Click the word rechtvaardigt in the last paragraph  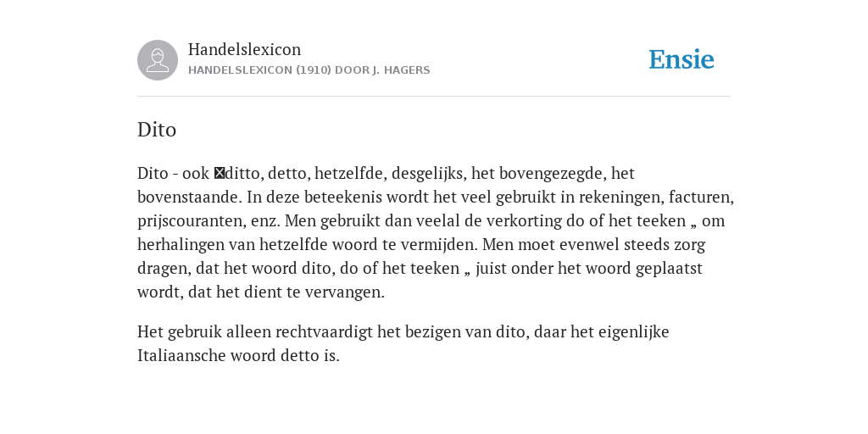[324, 331]
